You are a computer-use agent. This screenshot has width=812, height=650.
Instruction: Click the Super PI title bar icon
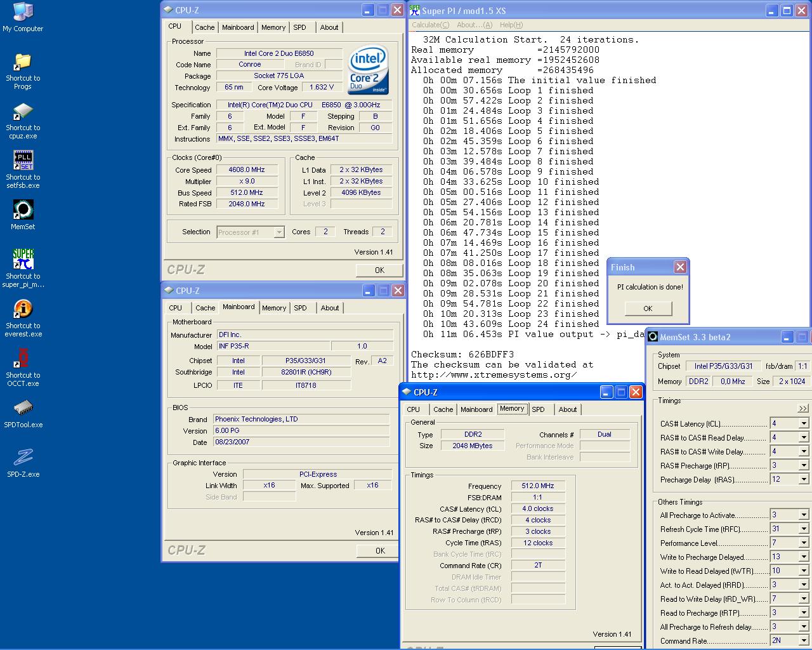point(415,10)
